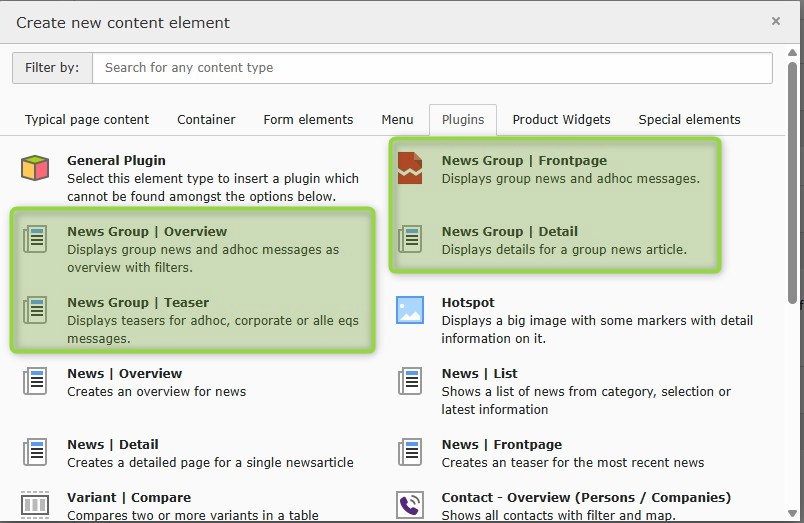The height and width of the screenshot is (523, 804).
Task: Switch to the Typical page content tab
Action: [x=87, y=120]
